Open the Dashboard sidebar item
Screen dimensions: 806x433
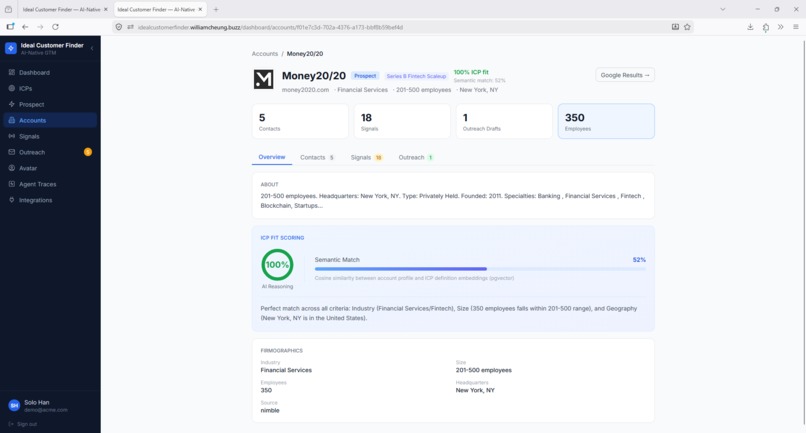point(50,73)
